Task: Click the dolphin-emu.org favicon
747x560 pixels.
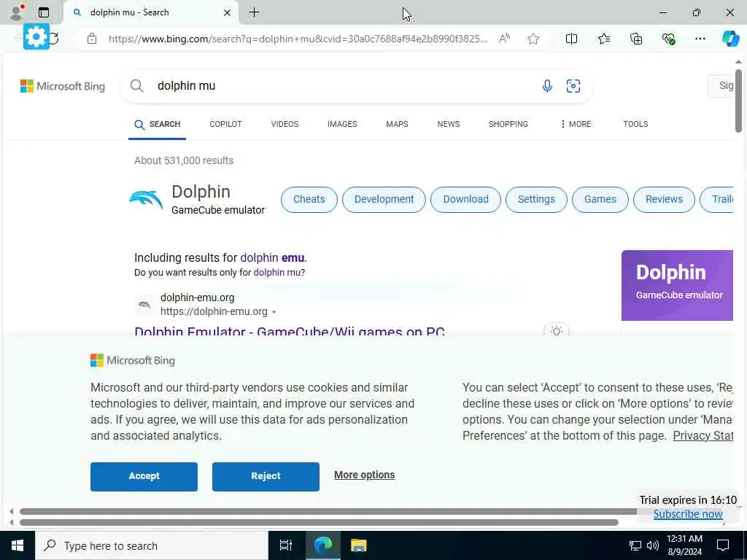Action: click(x=144, y=305)
